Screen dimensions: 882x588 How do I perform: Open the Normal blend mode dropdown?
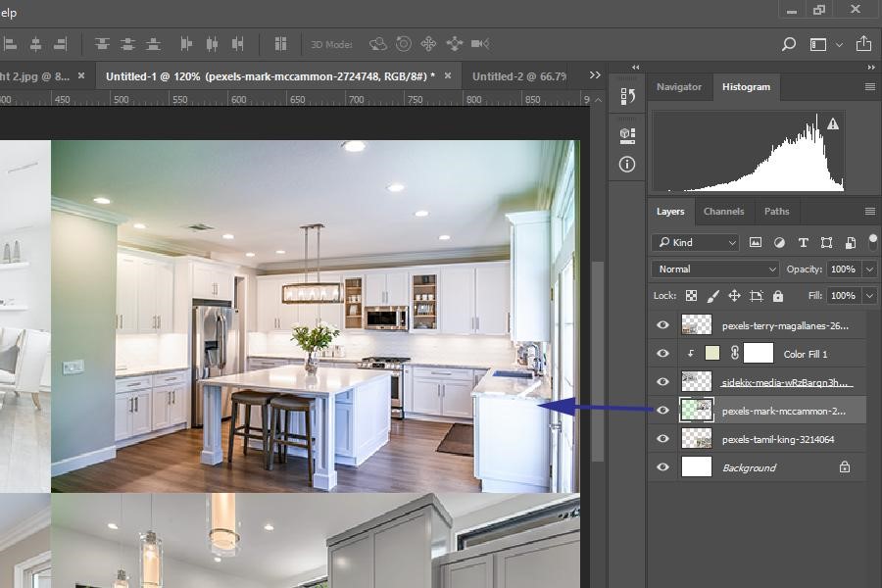715,269
